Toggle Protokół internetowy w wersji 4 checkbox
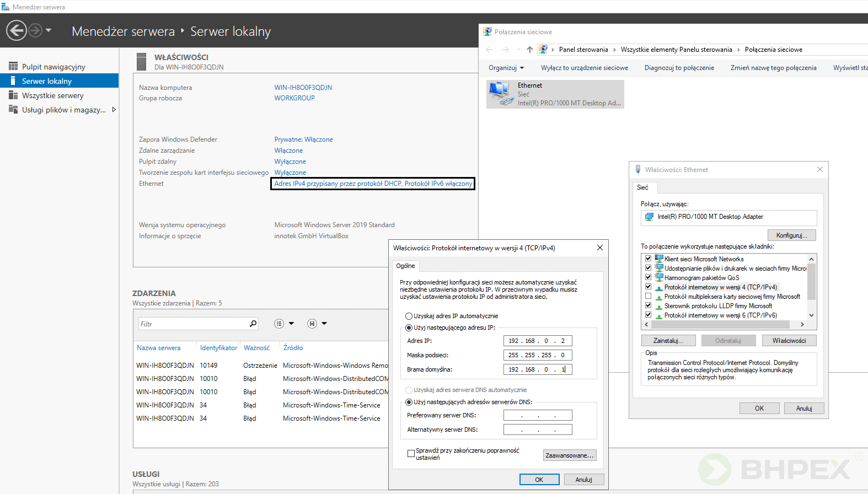 coord(649,286)
